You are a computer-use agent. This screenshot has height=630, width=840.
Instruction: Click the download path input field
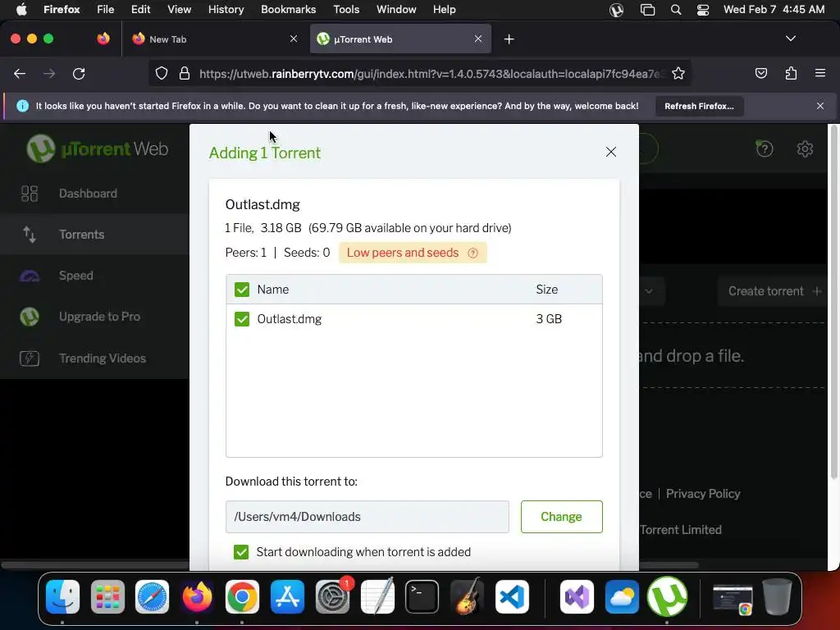point(367,517)
